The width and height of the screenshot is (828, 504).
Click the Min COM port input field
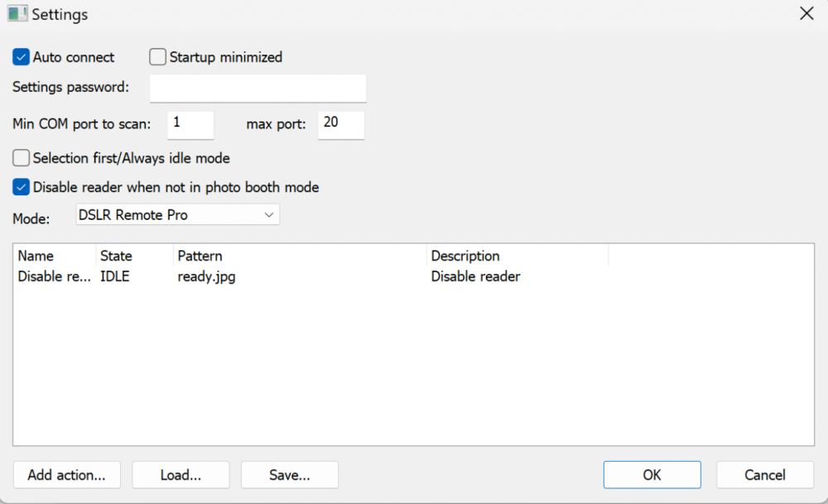[x=190, y=124]
